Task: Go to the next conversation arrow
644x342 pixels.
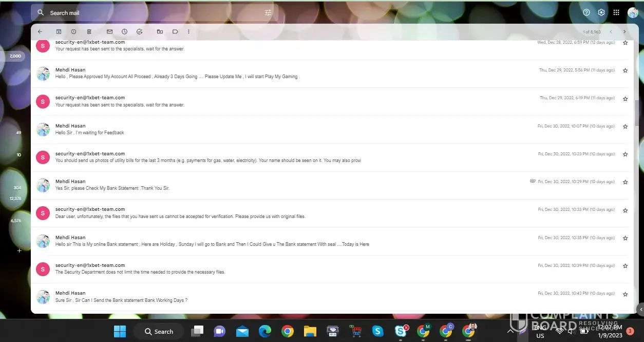Action: point(624,32)
